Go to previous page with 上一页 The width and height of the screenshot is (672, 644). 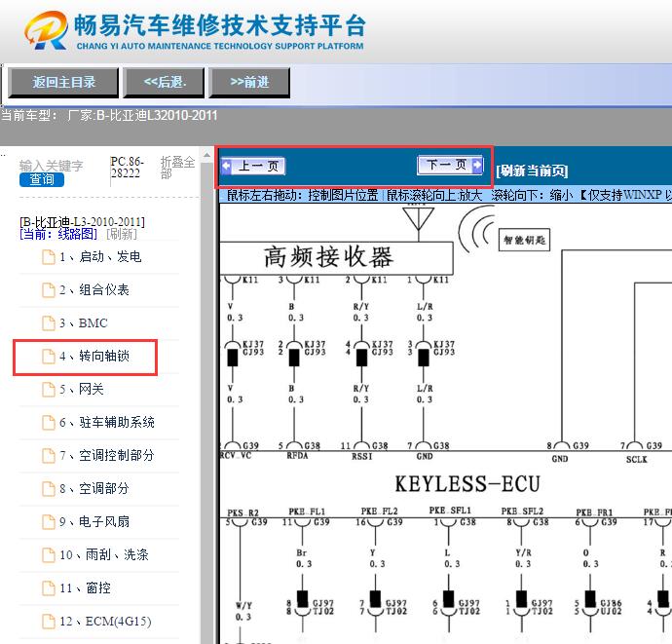pyautogui.click(x=252, y=166)
